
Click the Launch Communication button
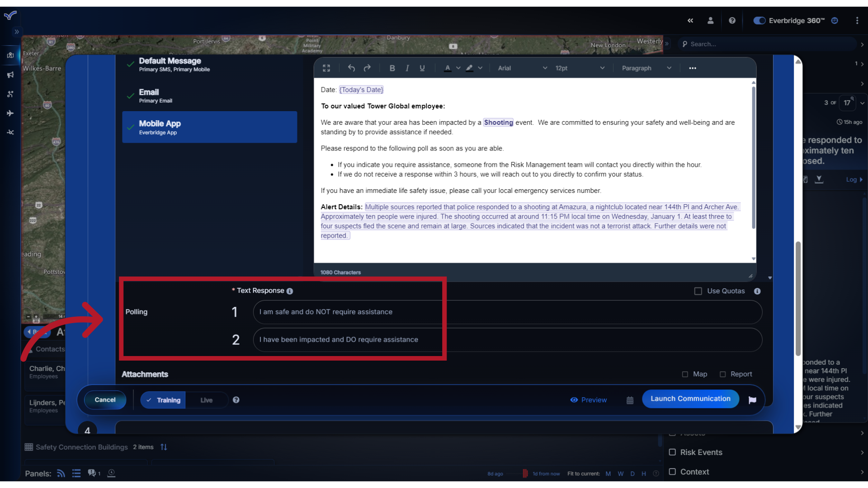coord(690,398)
